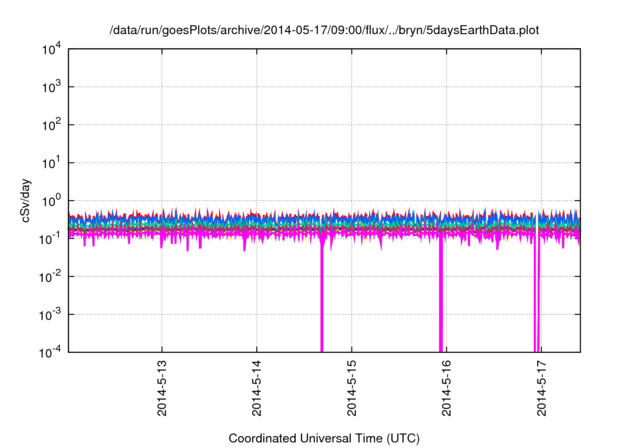This screenshot has height=448, width=640.
Task: Click the Coordinated Universal Time (UTC) label
Action: 324,438
